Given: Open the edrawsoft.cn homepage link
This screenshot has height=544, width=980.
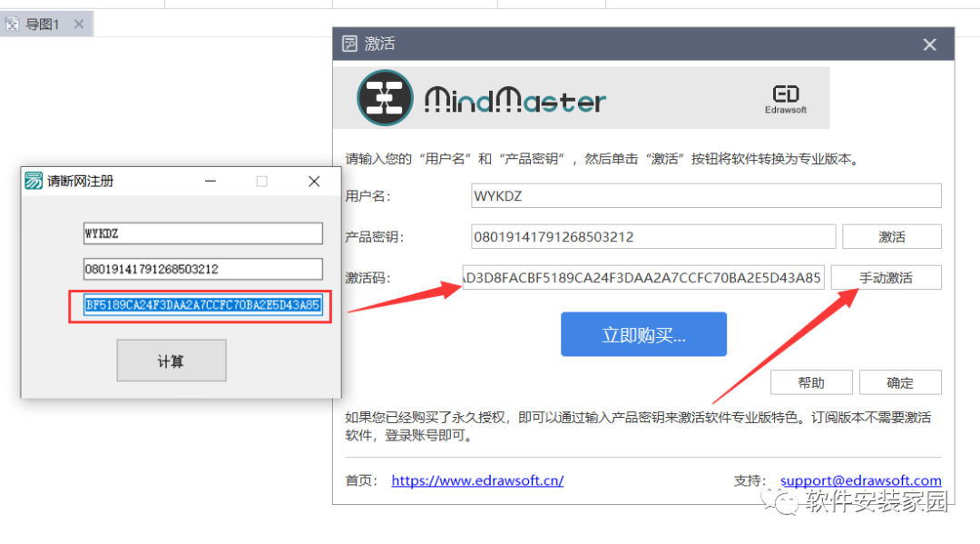Looking at the screenshot, I should tap(477, 480).
